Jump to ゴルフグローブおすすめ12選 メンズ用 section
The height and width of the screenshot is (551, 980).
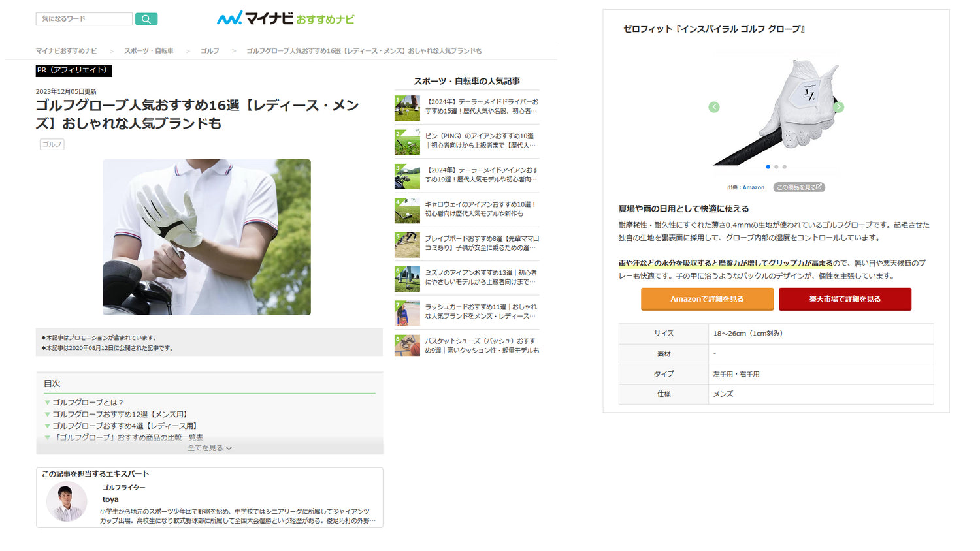coord(120,414)
